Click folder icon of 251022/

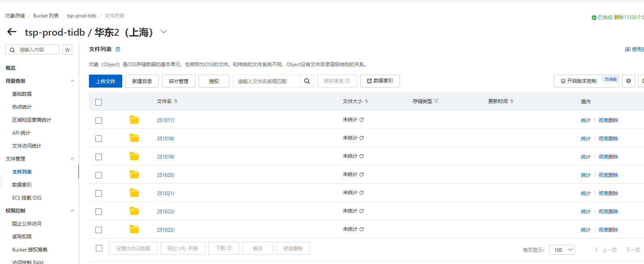134,211
